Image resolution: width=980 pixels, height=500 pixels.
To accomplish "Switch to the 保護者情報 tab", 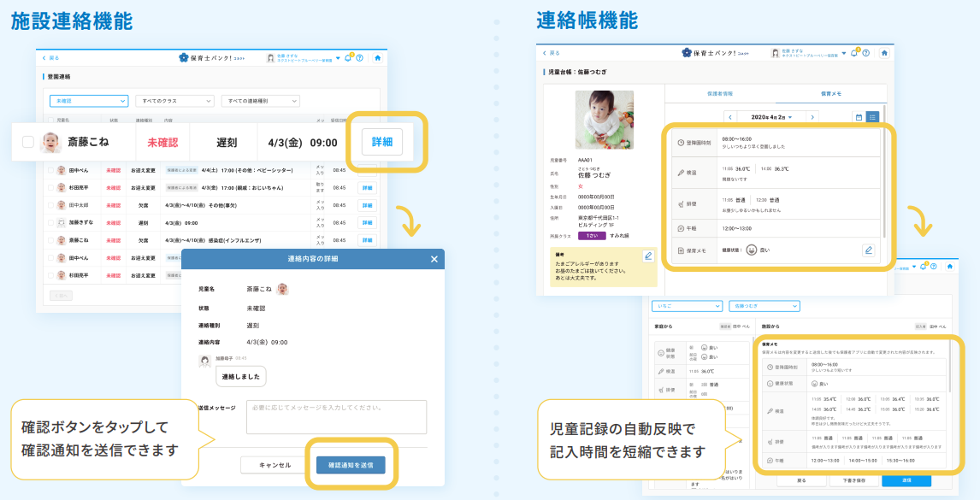I will coord(719,92).
